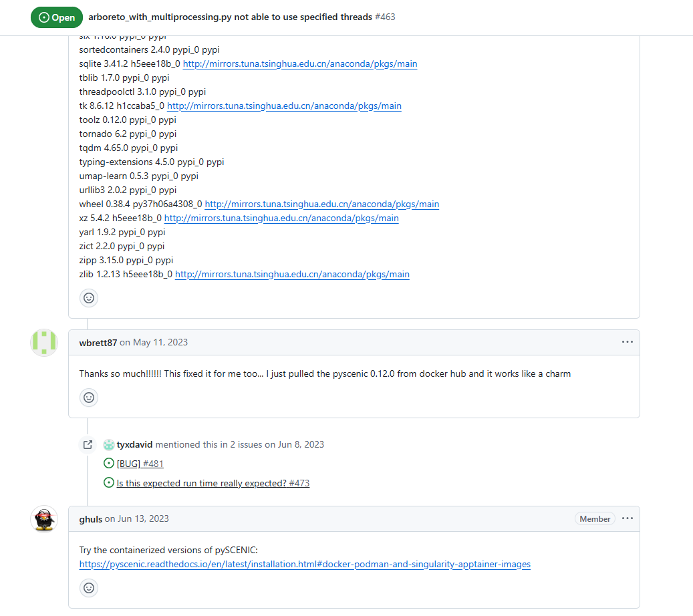Viewport: 693px width, 616px height.
Task: Open the options menu on wbrett87's comment
Action: (627, 342)
